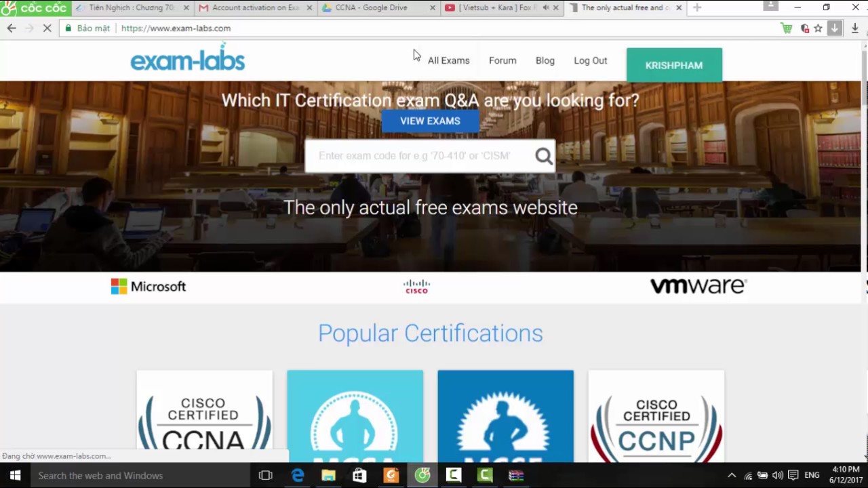Click Log Out link
Image resolution: width=868 pixels, height=488 pixels.
click(591, 60)
